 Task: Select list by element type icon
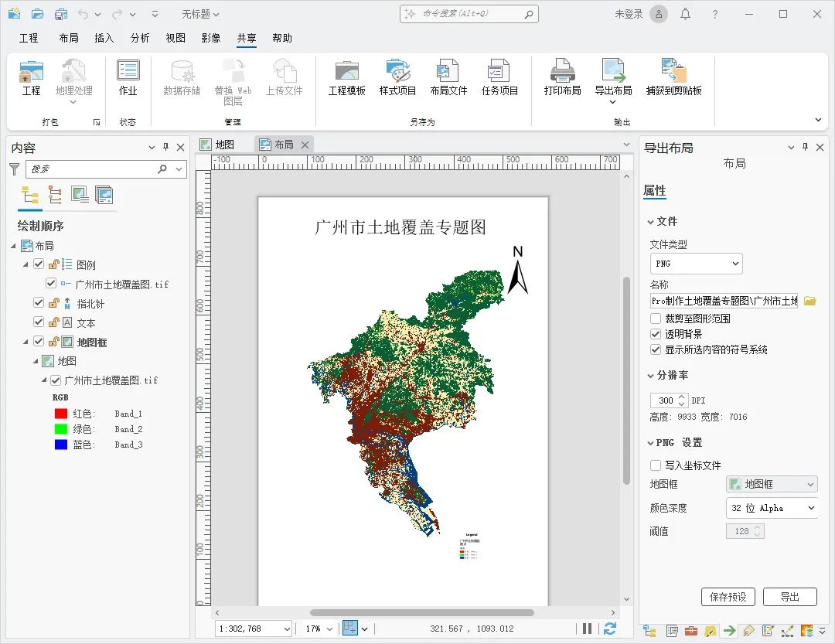coord(55,195)
